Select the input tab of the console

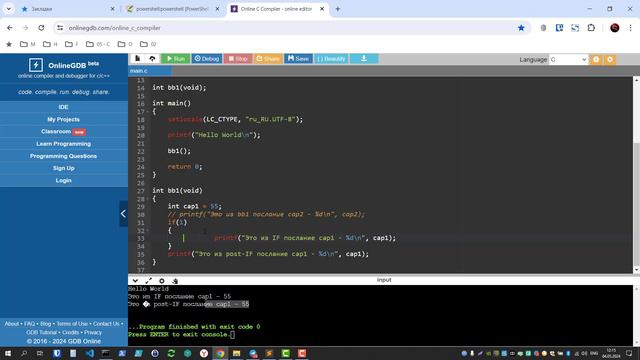tap(384, 280)
